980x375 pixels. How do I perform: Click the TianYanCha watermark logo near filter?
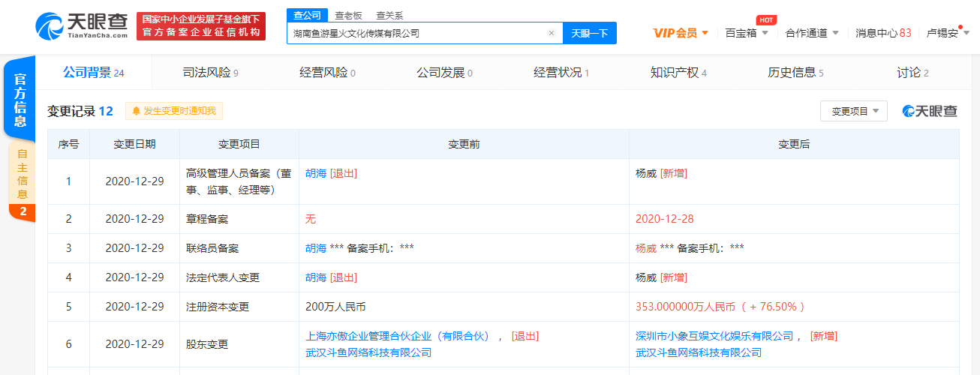tap(930, 111)
